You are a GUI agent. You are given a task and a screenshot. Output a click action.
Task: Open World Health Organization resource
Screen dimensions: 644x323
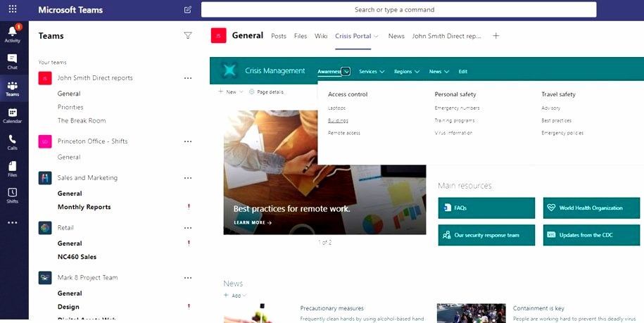pyautogui.click(x=591, y=208)
